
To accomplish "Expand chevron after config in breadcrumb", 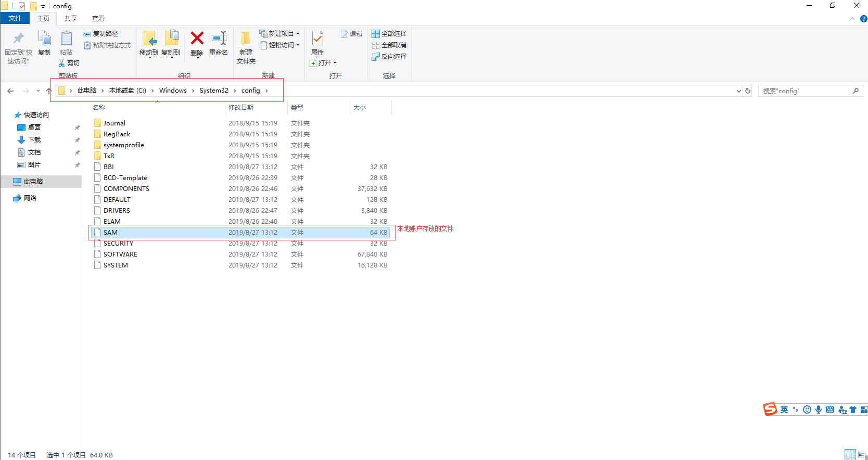I will [x=267, y=91].
